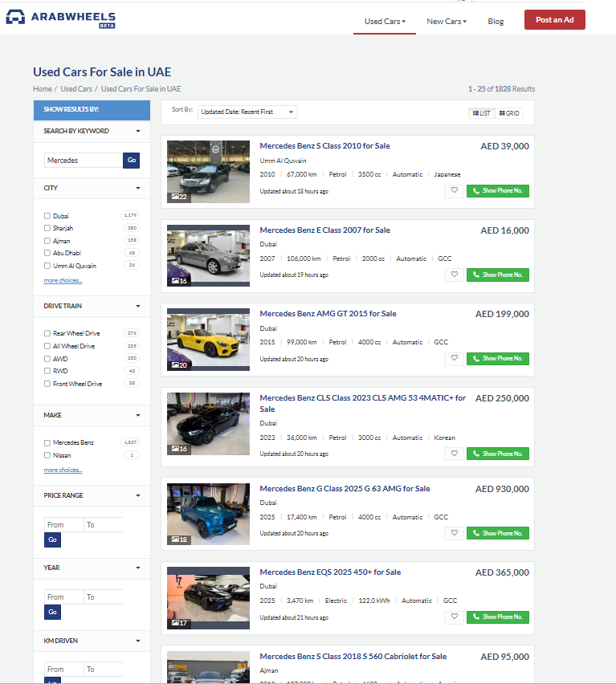The height and width of the screenshot is (684, 616).
Task: Check the Umm Al Quwain city filter
Action: pos(47,266)
